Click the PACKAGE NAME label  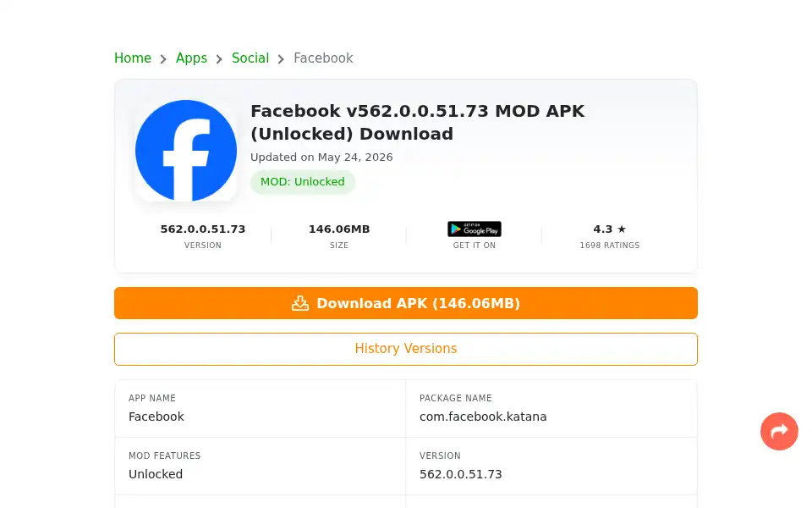(455, 398)
